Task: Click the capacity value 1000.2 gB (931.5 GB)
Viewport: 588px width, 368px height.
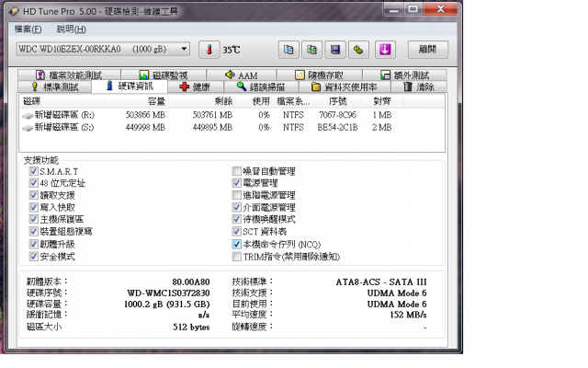Action: click(167, 305)
